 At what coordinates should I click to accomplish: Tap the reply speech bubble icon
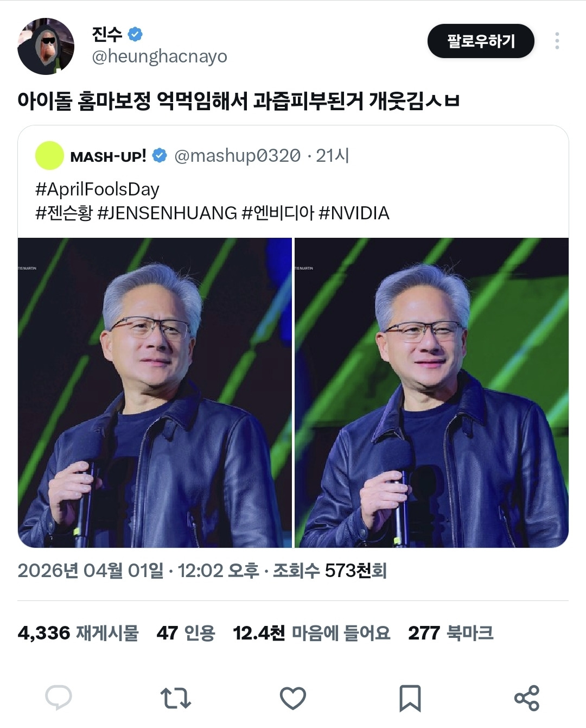pos(59,698)
